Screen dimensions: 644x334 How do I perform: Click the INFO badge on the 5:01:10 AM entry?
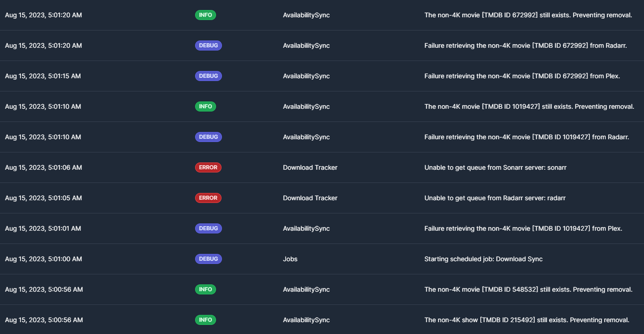point(206,106)
